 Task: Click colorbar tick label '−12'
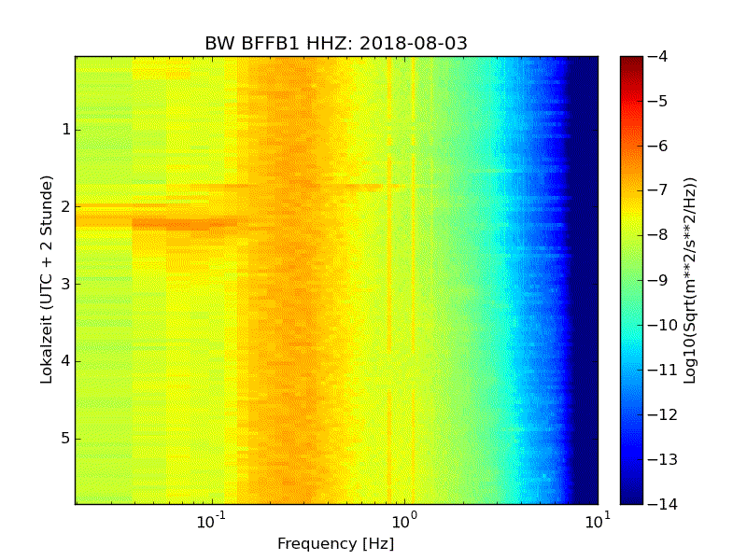coord(663,414)
